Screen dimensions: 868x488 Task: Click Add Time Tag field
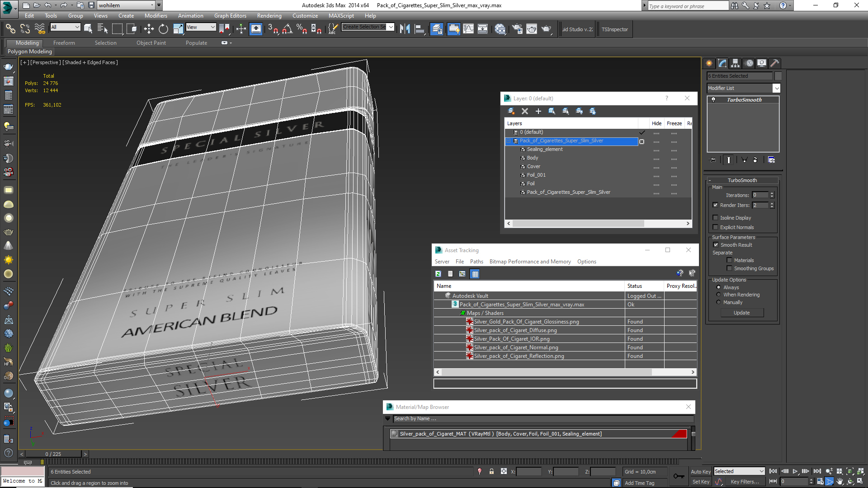[639, 483]
